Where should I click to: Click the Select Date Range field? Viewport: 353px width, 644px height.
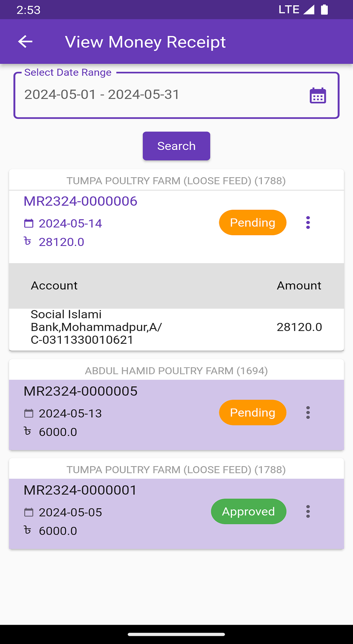[x=160, y=95]
